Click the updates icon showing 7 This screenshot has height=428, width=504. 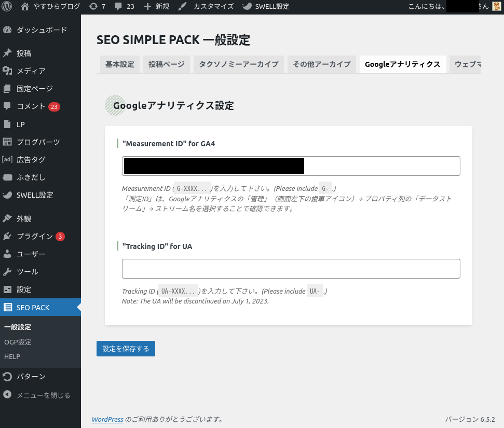click(93, 7)
